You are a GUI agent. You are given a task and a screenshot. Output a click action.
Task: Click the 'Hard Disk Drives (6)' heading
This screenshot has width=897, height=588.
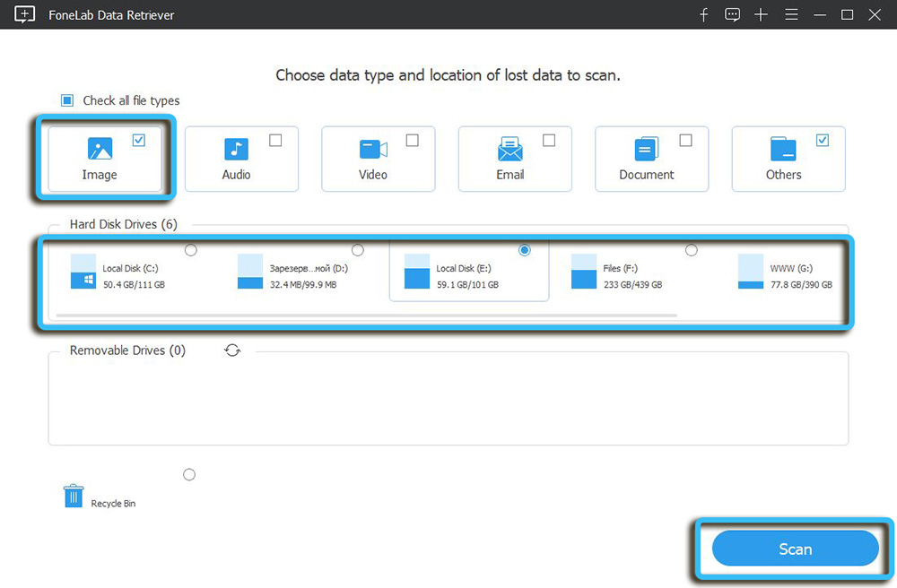124,224
